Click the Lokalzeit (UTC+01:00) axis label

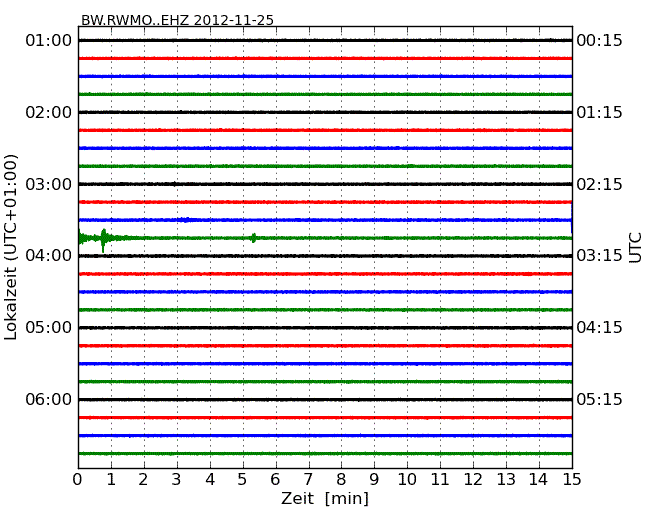[x=11, y=247]
